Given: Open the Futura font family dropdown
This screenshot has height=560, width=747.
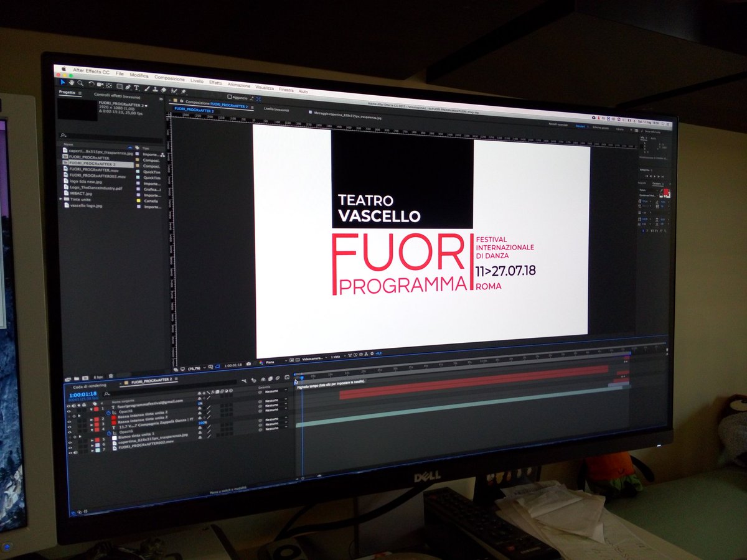Looking at the screenshot, I should tap(649, 190).
